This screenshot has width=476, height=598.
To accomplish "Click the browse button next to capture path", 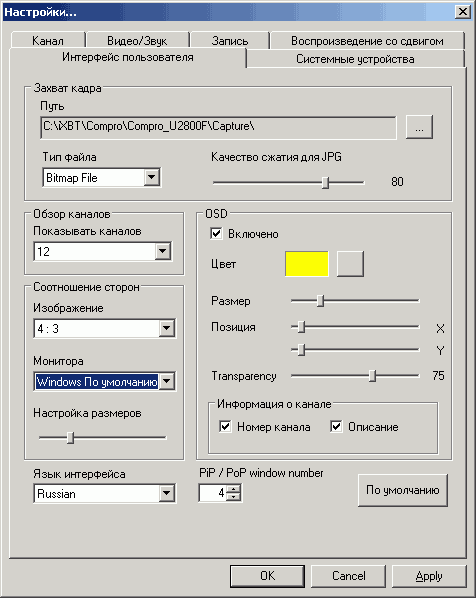I will click(x=419, y=127).
